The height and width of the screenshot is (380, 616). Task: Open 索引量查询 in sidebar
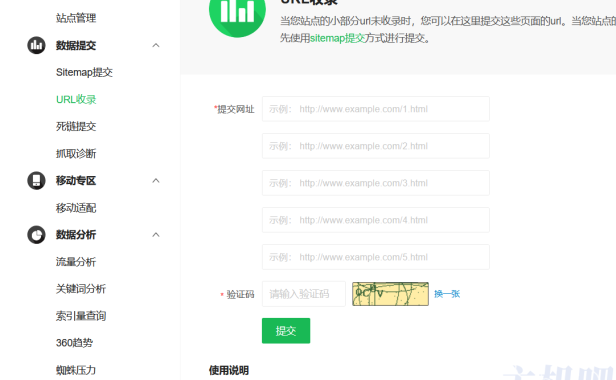pos(81,316)
